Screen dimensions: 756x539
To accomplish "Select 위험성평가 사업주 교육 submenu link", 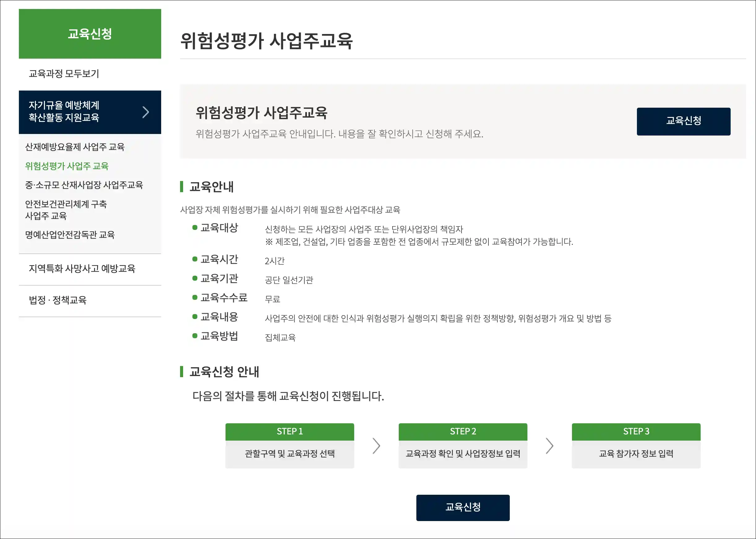I will point(67,166).
